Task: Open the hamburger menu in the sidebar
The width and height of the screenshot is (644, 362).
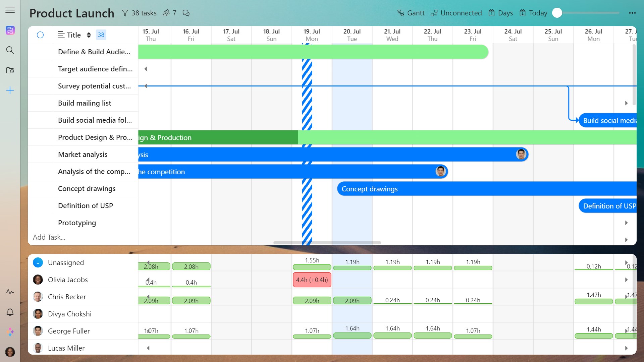Action: pyautogui.click(x=10, y=10)
